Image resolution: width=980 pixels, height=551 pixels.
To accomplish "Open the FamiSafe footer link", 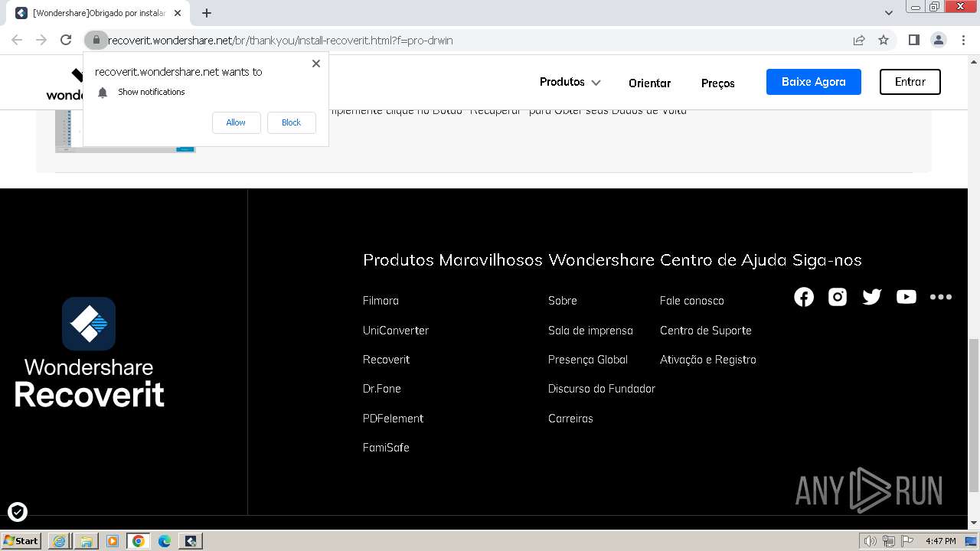I will pos(386,448).
